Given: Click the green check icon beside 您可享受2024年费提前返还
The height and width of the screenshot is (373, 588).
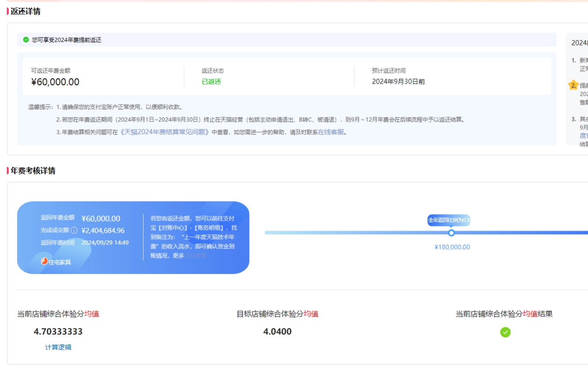Looking at the screenshot, I should tap(26, 40).
